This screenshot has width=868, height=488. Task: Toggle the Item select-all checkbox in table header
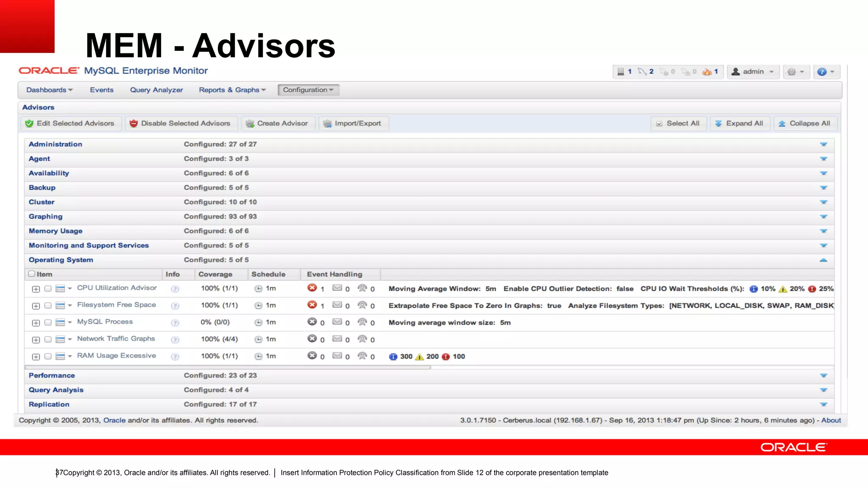tap(31, 274)
